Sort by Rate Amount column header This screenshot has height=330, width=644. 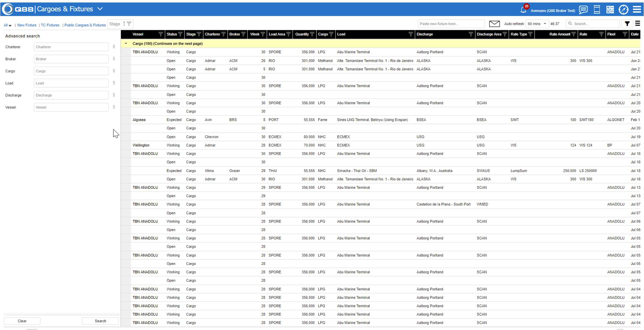(559, 34)
